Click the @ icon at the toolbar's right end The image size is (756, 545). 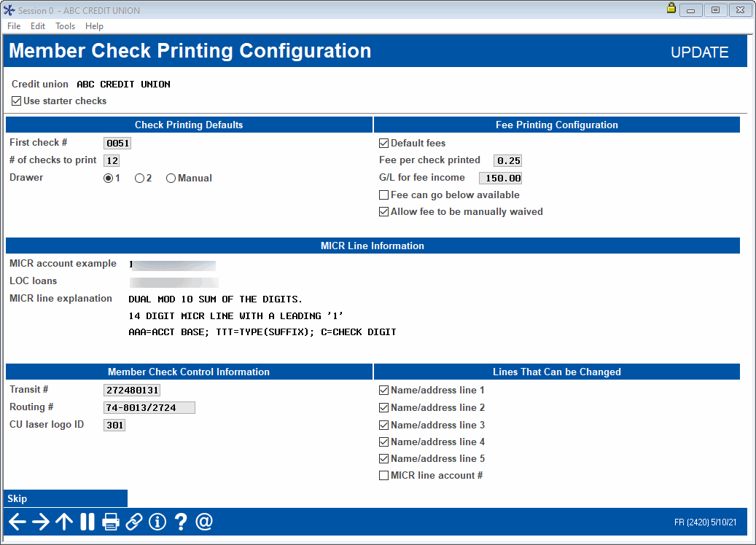(203, 521)
